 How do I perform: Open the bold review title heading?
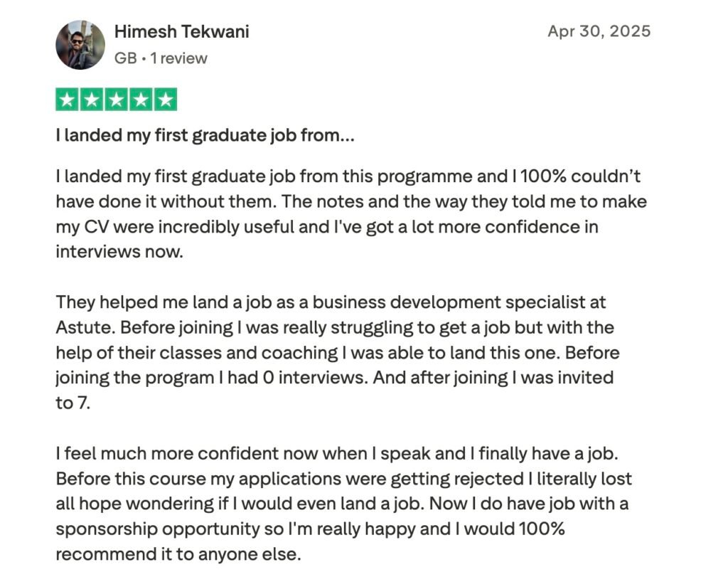[x=205, y=135]
